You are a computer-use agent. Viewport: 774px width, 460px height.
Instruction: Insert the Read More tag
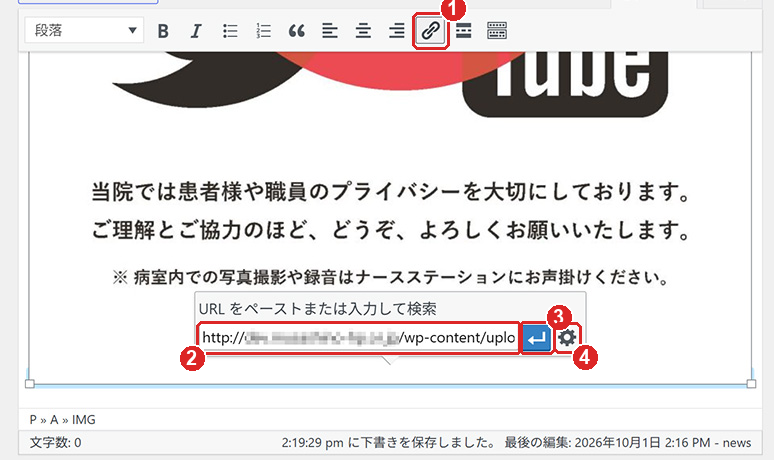(464, 31)
